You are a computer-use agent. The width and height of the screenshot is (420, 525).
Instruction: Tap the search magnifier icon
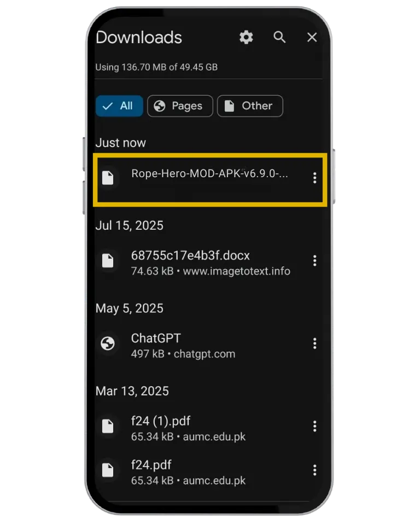tap(279, 37)
